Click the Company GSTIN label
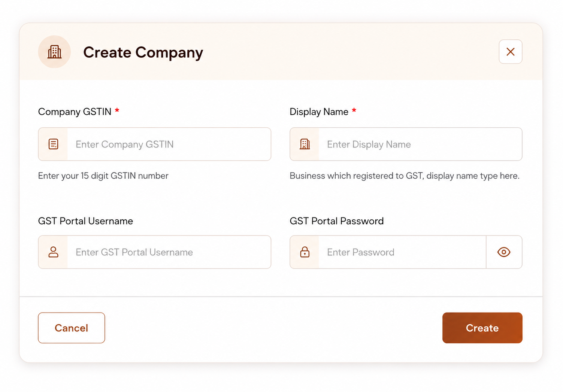563x392 pixels. tap(75, 112)
